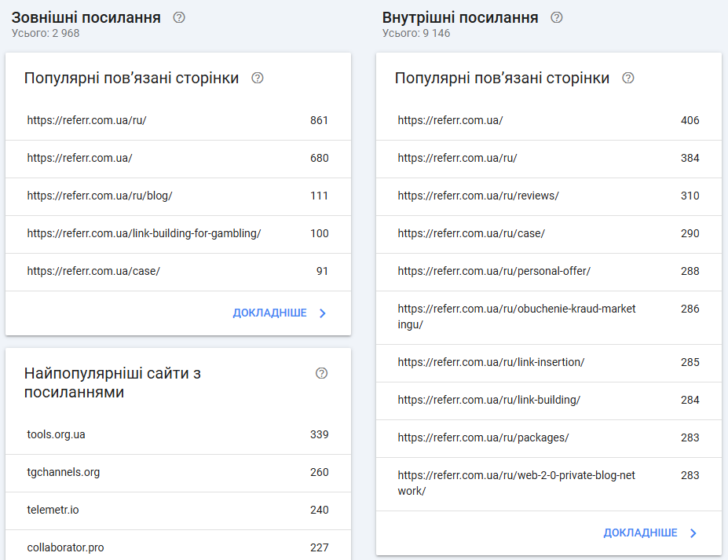Select referr.com.ua/ru/reviews/ internal row
The image size is (728, 560).
click(548, 196)
